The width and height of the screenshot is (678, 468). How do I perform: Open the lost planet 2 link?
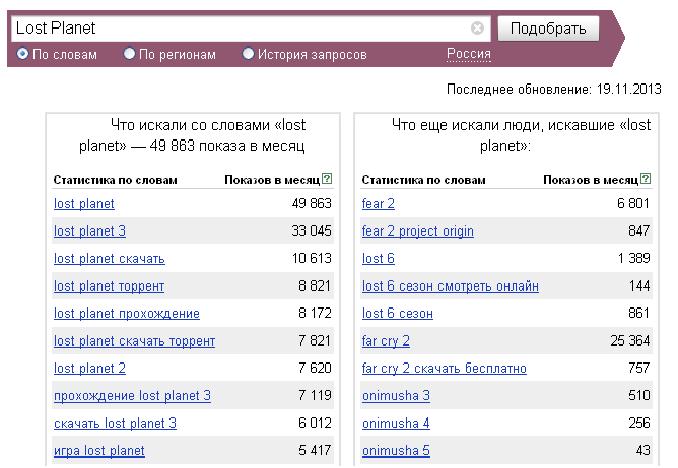pyautogui.click(x=90, y=368)
